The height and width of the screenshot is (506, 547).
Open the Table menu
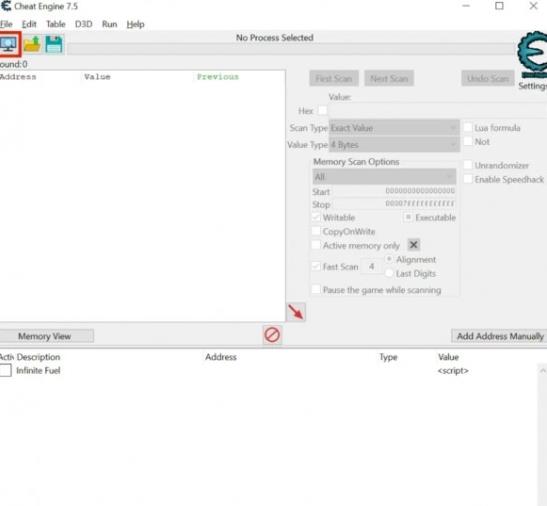[x=56, y=24]
